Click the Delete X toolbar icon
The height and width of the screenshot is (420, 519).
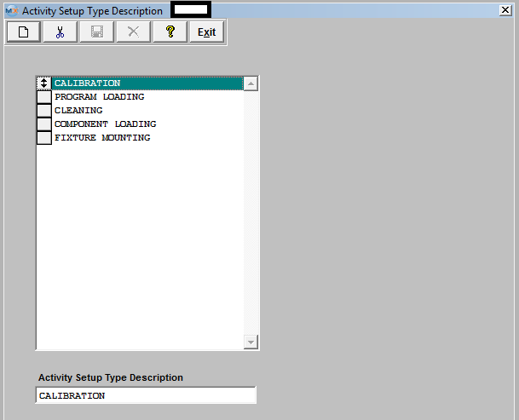tap(134, 32)
